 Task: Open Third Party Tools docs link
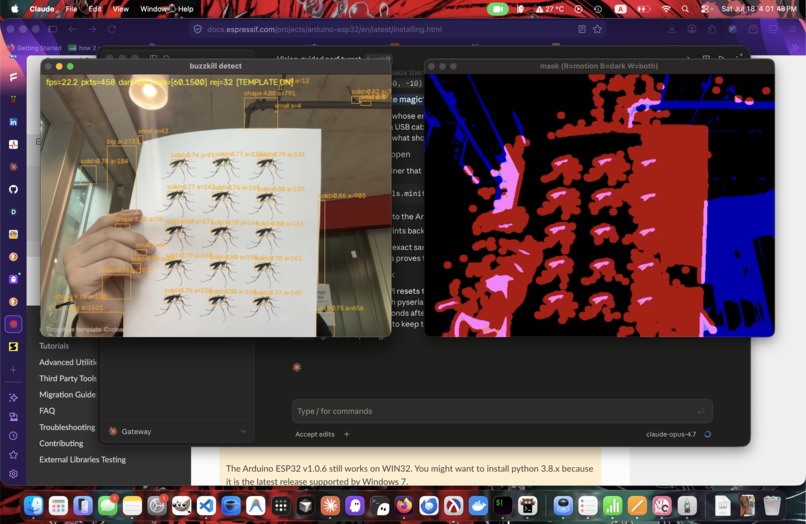coord(68,378)
